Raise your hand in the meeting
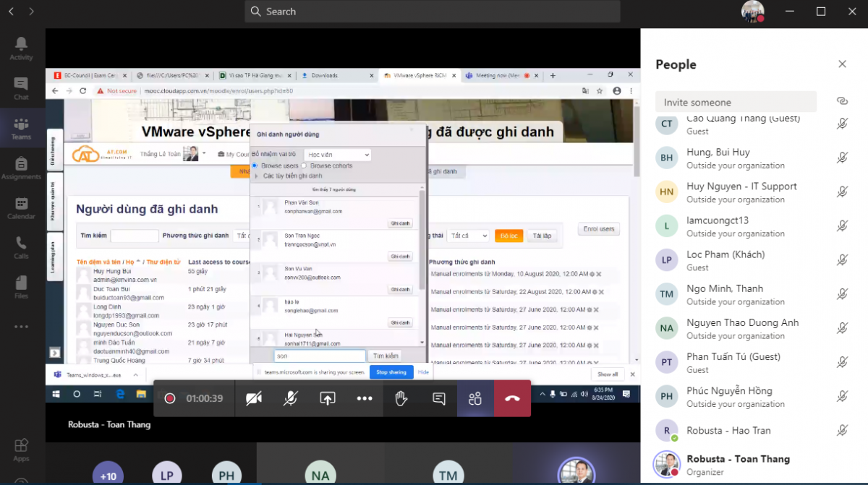Viewport: 868px width, 485px height. (401, 398)
